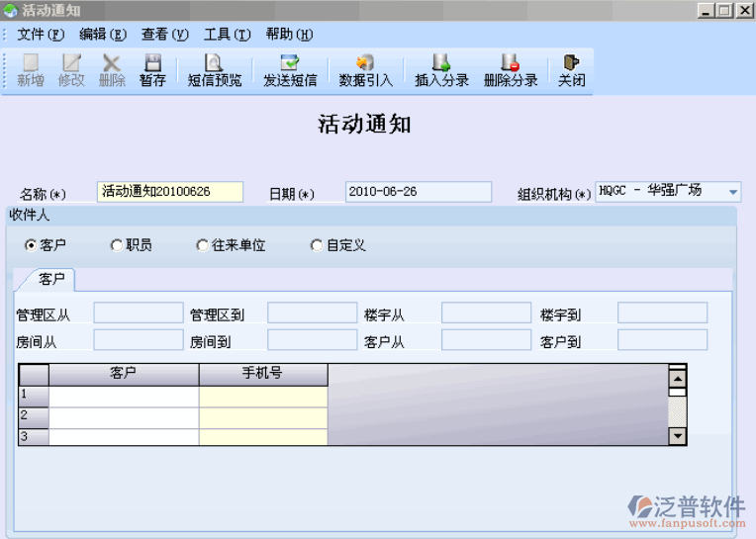Click the 手机号 column header
Image resolution: width=756 pixels, height=539 pixels.
(x=263, y=374)
